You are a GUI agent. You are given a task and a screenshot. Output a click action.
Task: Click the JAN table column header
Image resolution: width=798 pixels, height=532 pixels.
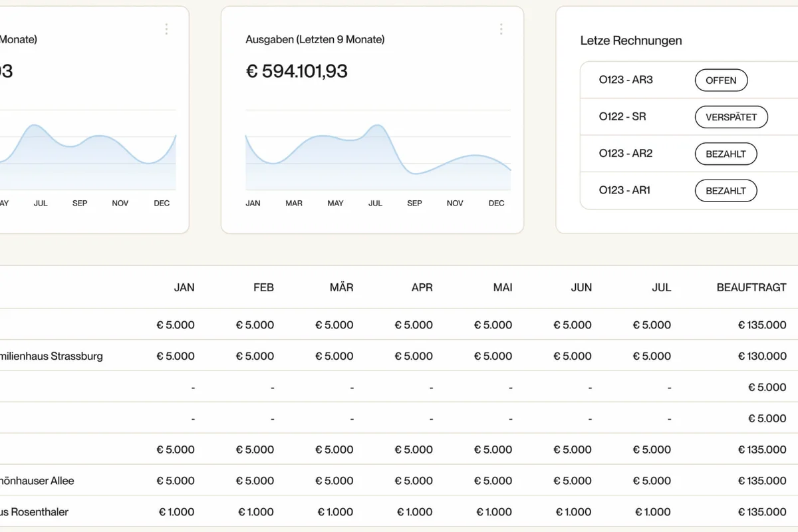pyautogui.click(x=184, y=288)
